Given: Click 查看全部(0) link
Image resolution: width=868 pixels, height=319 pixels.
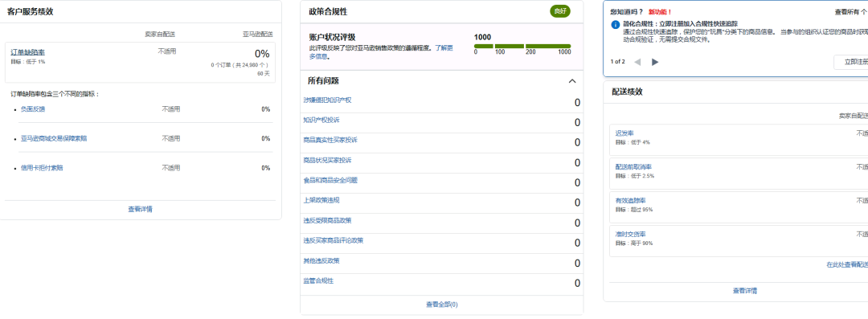Looking at the screenshot, I should coord(442,305).
